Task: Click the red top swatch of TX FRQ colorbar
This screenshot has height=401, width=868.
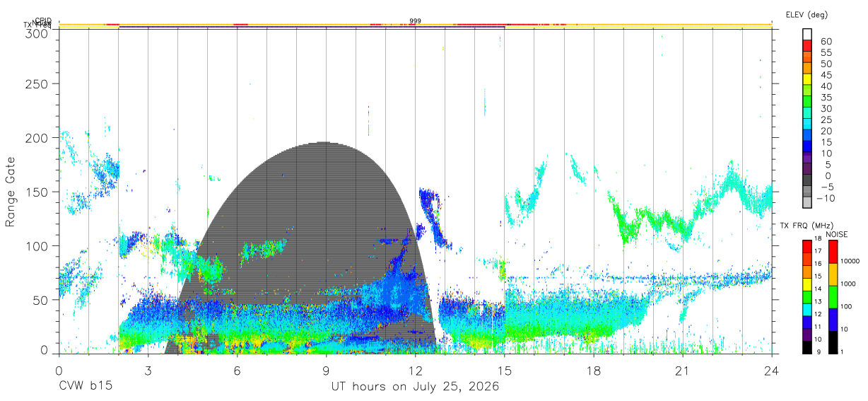Action: point(807,246)
